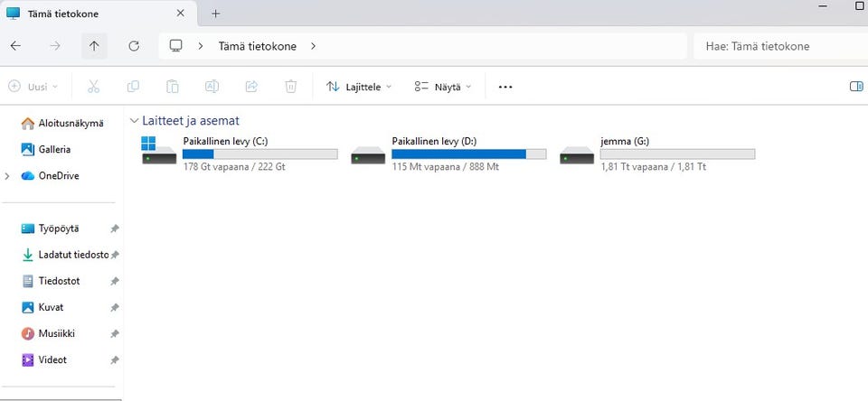Viewport: 868px width, 401px height.
Task: Click the Paste clipboard icon
Action: pos(173,87)
